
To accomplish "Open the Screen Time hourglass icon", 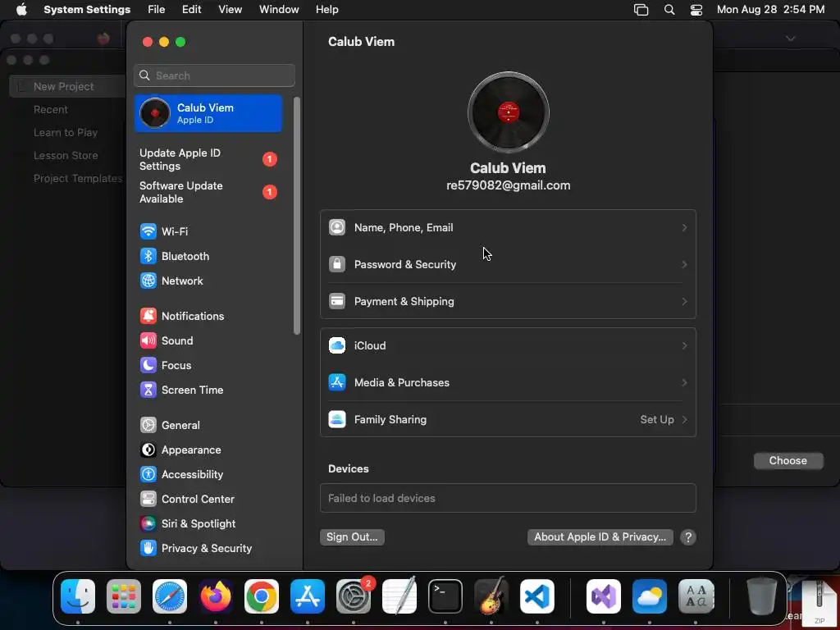I will point(148,390).
